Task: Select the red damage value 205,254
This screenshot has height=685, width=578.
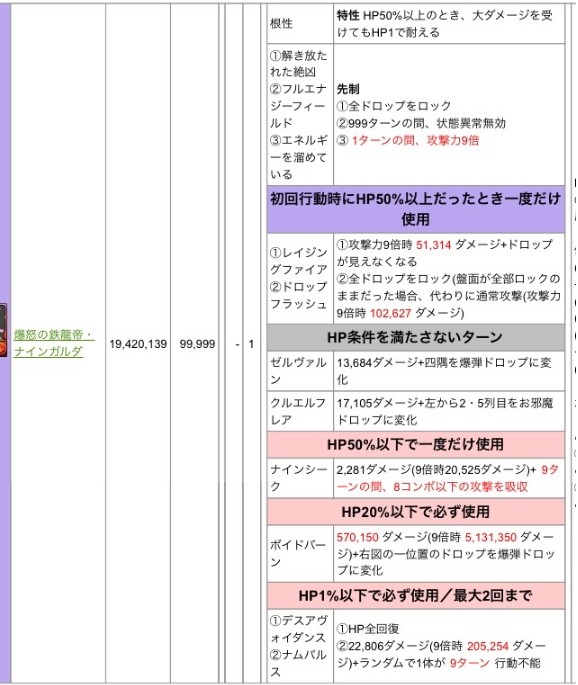Action: pyautogui.click(x=488, y=646)
